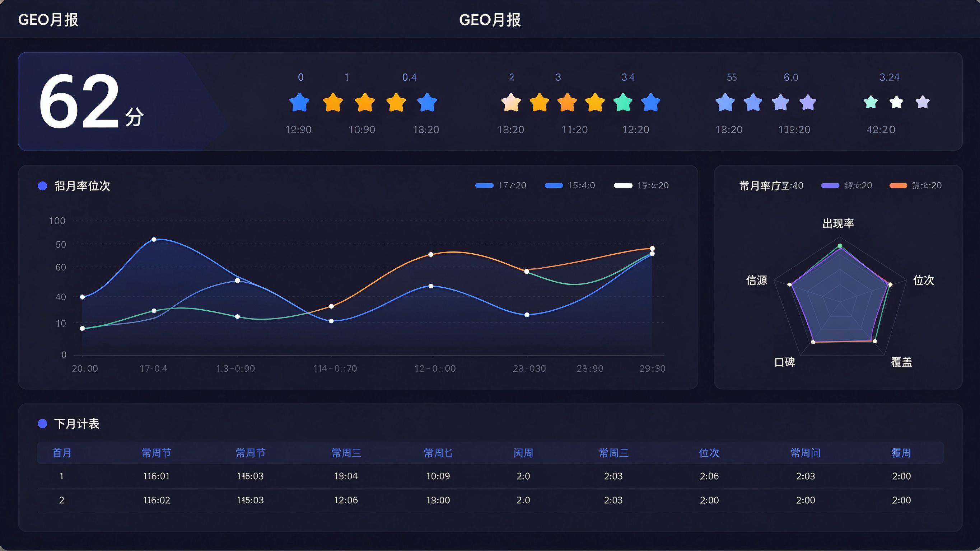980x551 pixels.
Task: Click the 116:01 table cell
Action: (x=157, y=476)
